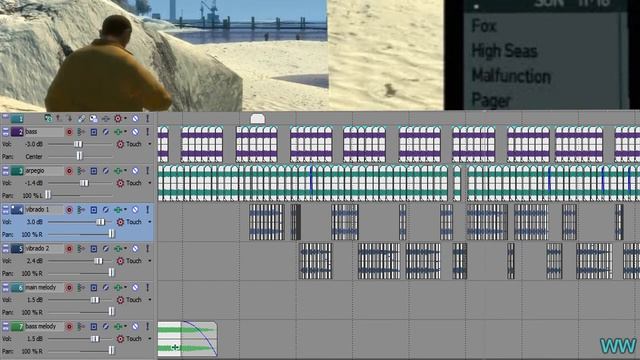Select the audio clip on bass melody track

pyautogui.click(x=187, y=339)
